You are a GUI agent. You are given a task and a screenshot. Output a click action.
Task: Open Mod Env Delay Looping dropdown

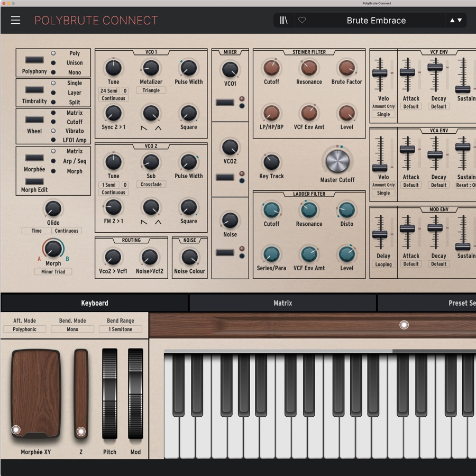(383, 264)
